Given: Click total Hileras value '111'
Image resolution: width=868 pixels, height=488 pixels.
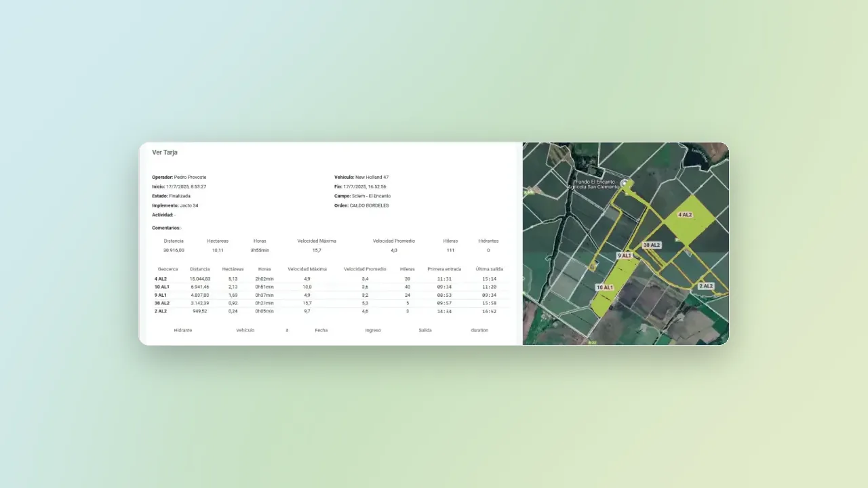Looking at the screenshot, I should pos(450,250).
